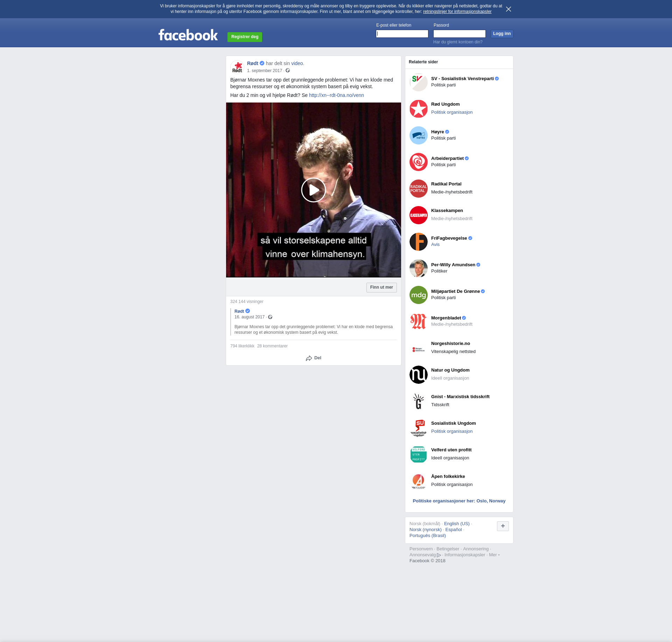Click the facebook logo
Viewport: 672px width, 642px height.
[x=188, y=35]
